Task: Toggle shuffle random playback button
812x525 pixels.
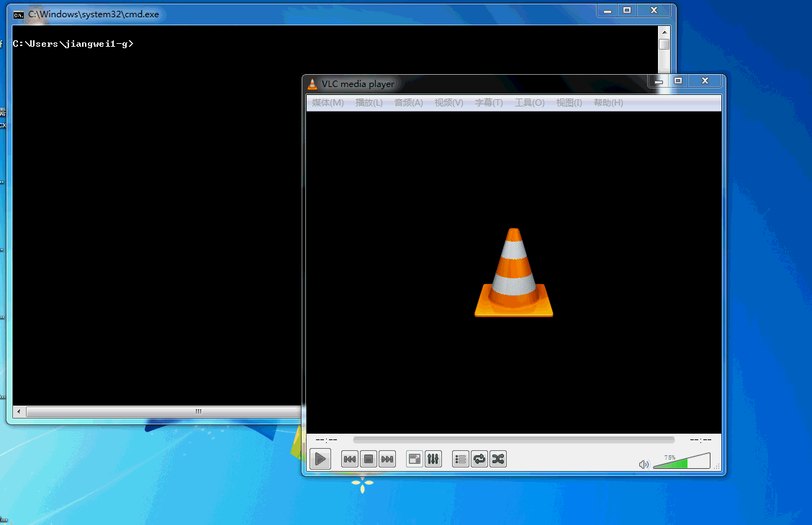Action: pyautogui.click(x=497, y=459)
